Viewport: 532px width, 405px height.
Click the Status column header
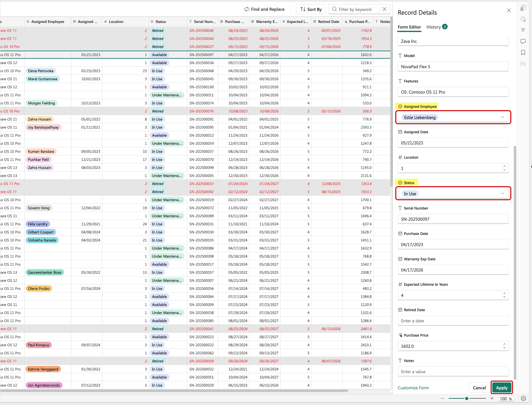pyautogui.click(x=168, y=21)
